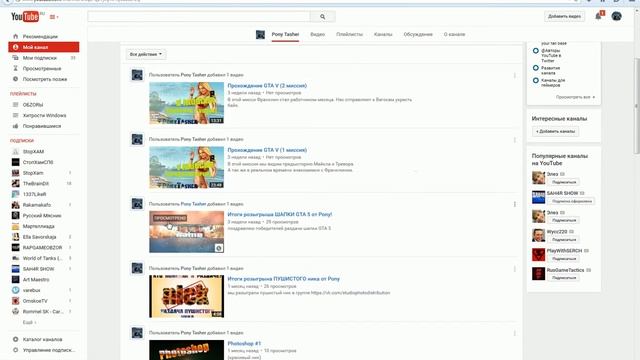Open Посмотреть позже watch later
The width and height of the screenshot is (640, 360).
point(44,79)
